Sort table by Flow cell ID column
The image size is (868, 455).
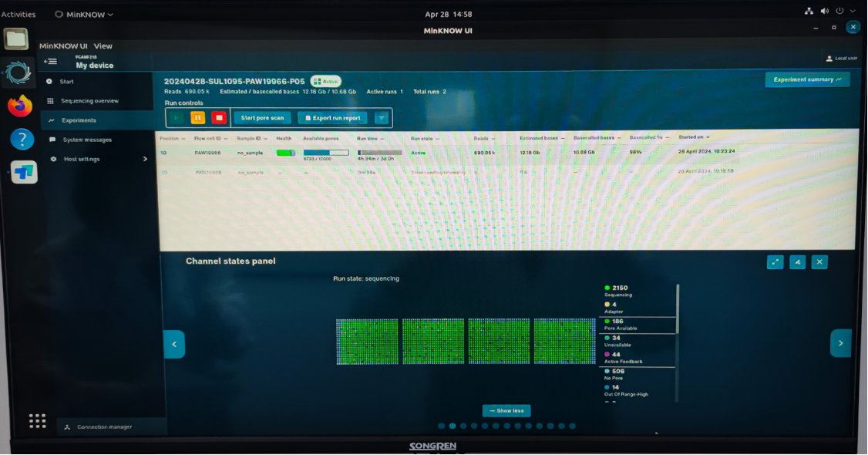(x=210, y=138)
